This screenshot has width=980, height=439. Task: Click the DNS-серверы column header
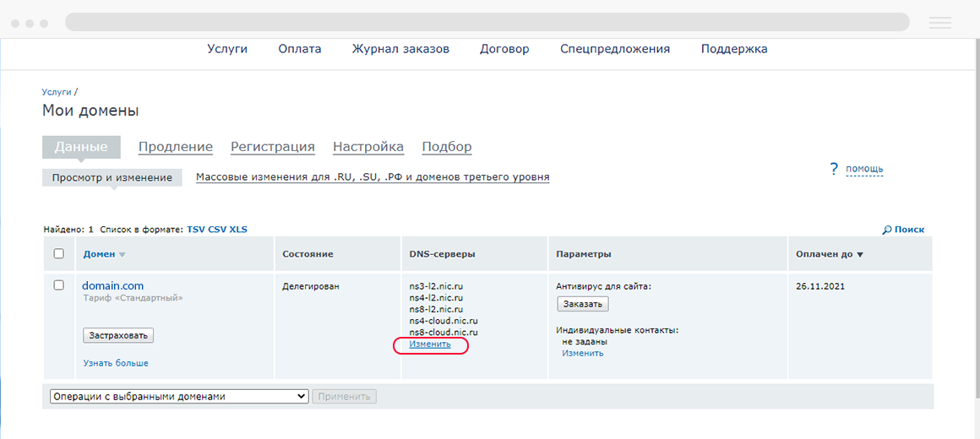point(442,254)
